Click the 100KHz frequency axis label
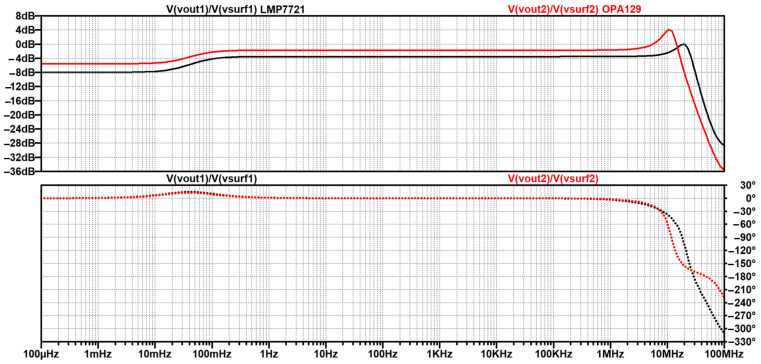The height and width of the screenshot is (364, 761). [553, 353]
